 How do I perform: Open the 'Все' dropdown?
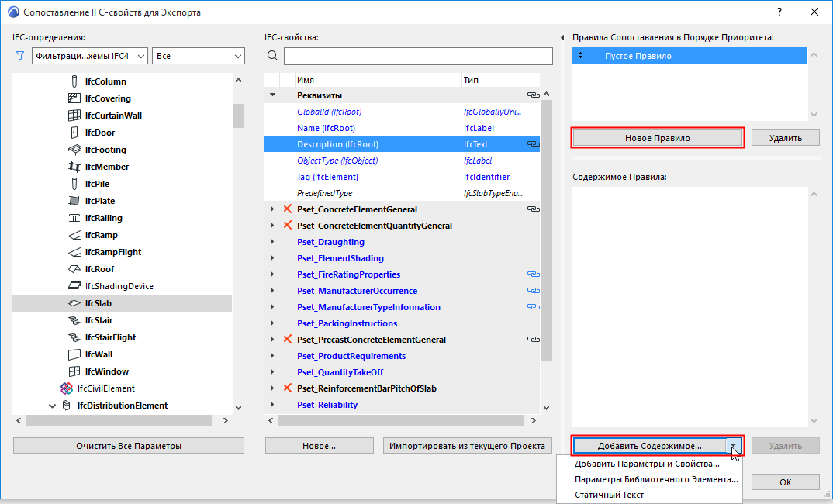(198, 56)
